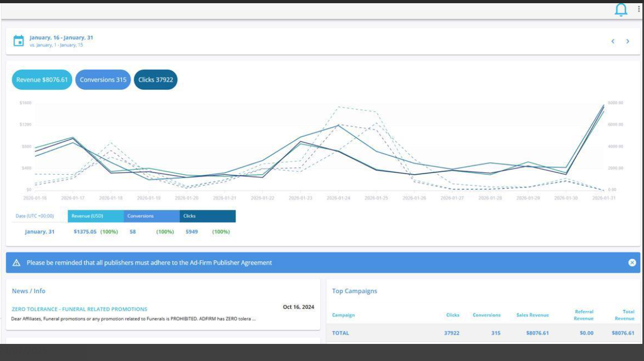Click the Oct 16, 2024 news date

pos(299,307)
